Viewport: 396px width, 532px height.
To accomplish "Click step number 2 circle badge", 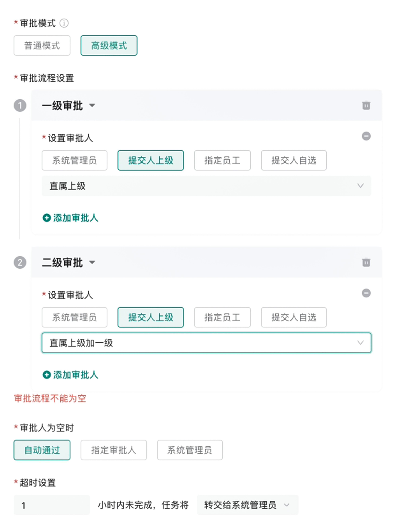I will pos(20,262).
